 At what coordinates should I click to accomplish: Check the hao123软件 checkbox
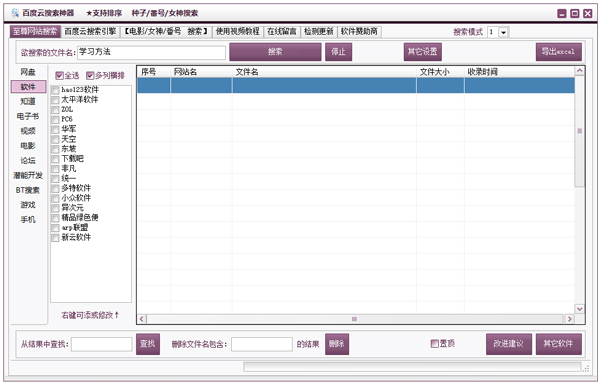55,90
